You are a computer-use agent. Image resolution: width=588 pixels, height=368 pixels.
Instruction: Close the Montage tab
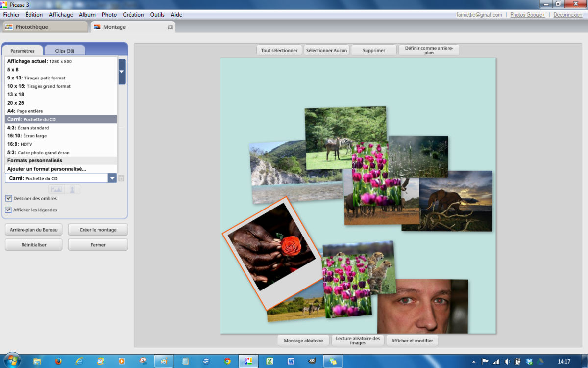point(171,27)
